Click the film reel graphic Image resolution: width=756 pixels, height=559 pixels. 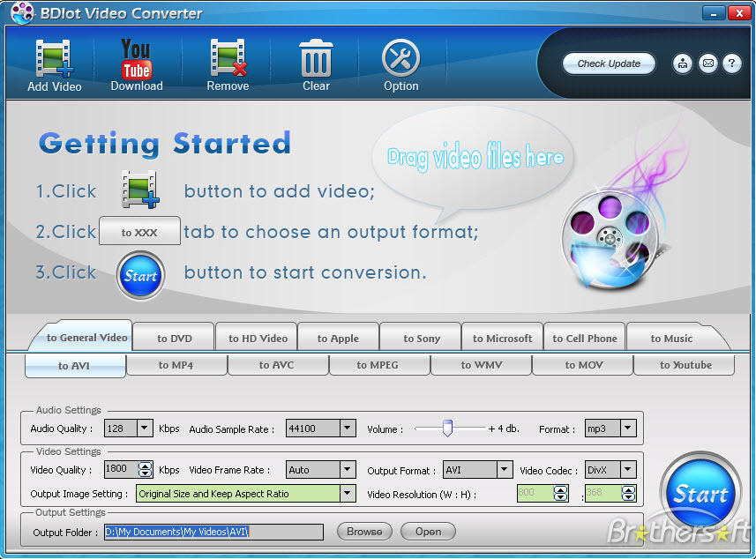pos(610,239)
